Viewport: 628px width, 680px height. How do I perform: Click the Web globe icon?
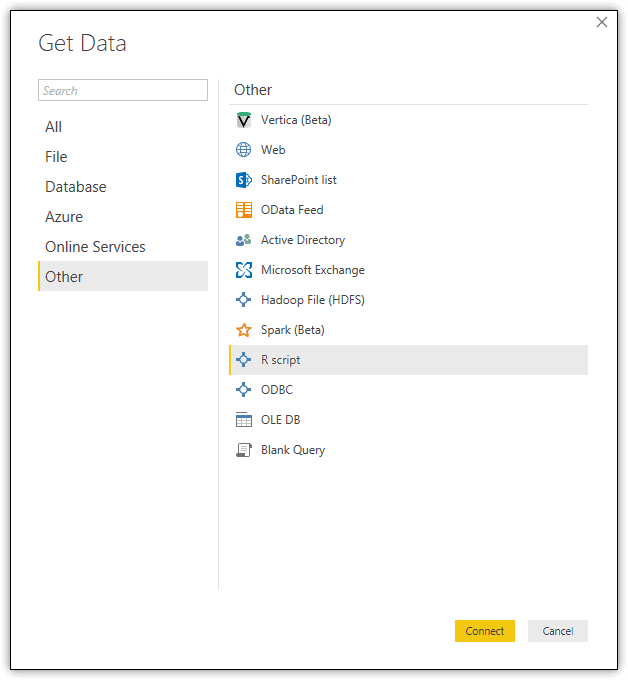click(x=243, y=150)
